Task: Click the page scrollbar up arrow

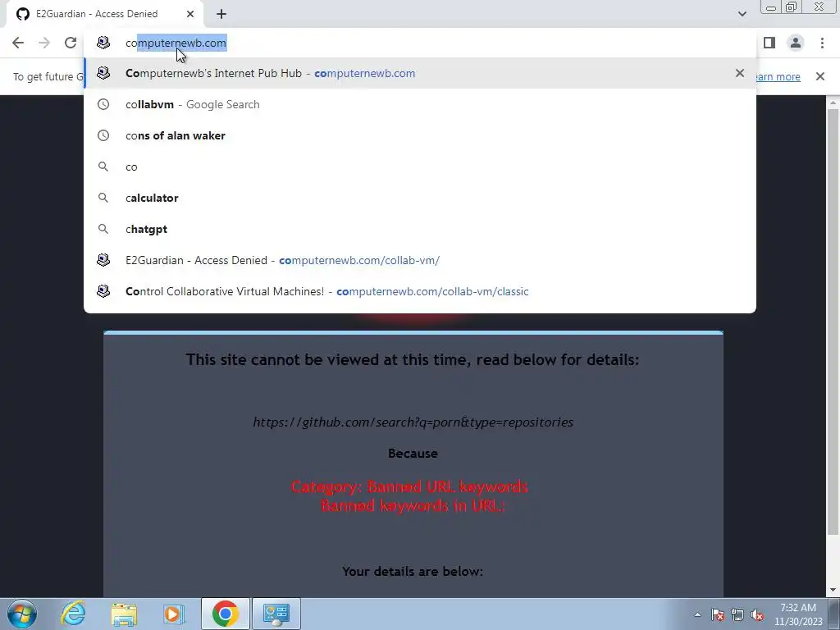Action: point(833,103)
